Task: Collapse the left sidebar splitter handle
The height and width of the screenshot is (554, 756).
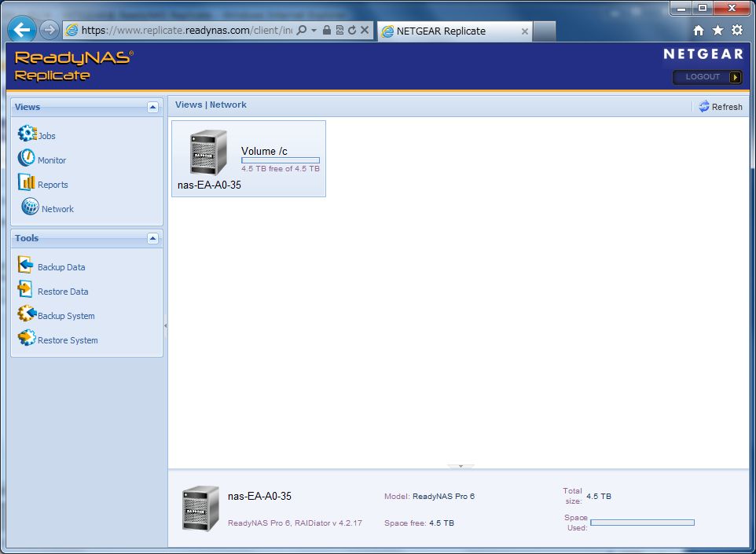Action: 165,325
